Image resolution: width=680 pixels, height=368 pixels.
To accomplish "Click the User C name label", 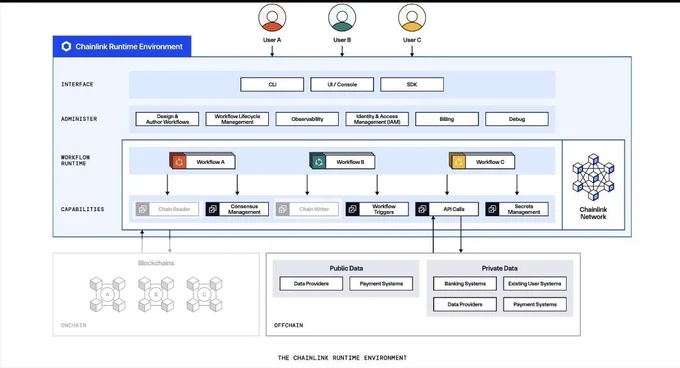I will click(x=412, y=40).
